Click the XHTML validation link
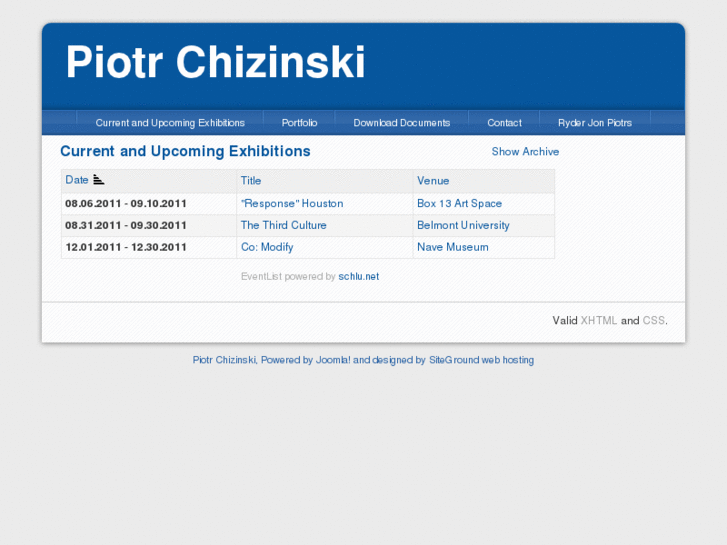Image resolution: width=727 pixels, height=545 pixels. pyautogui.click(x=599, y=321)
